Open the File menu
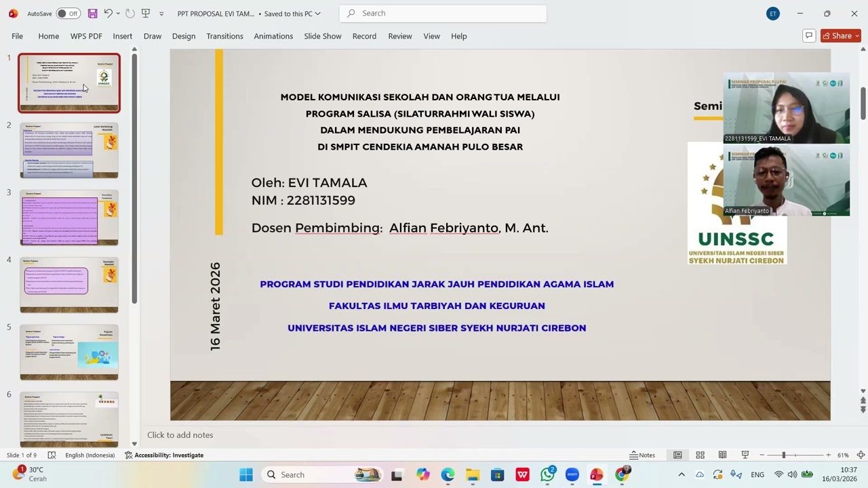 17,36
